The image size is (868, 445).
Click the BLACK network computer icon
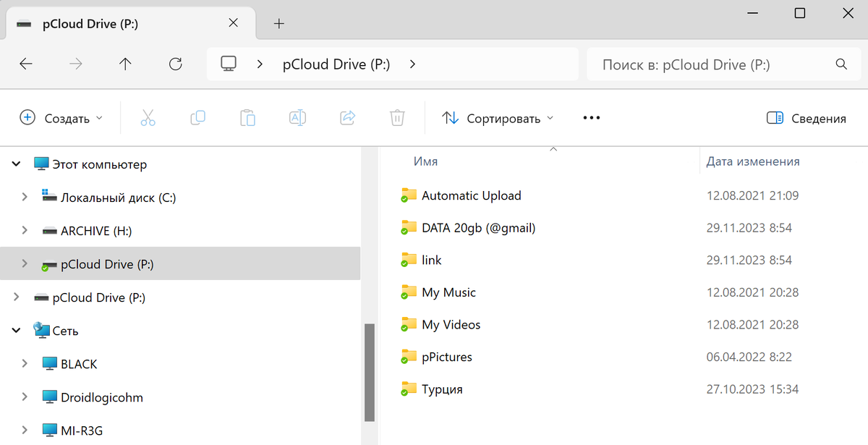pos(49,364)
